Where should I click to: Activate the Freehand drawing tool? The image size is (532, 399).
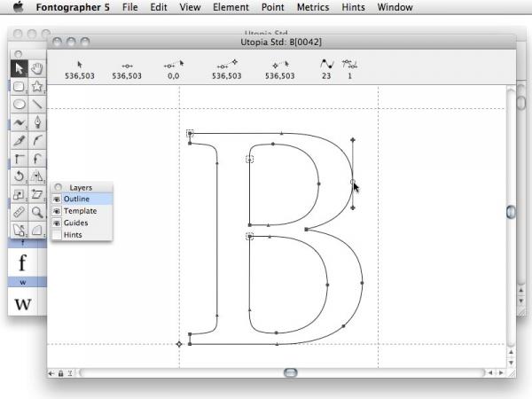[20, 122]
